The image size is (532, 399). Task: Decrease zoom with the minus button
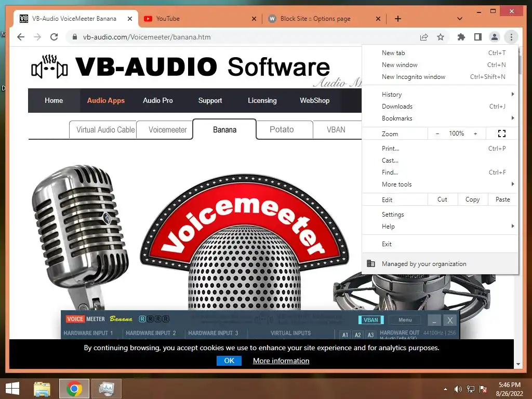tap(437, 134)
